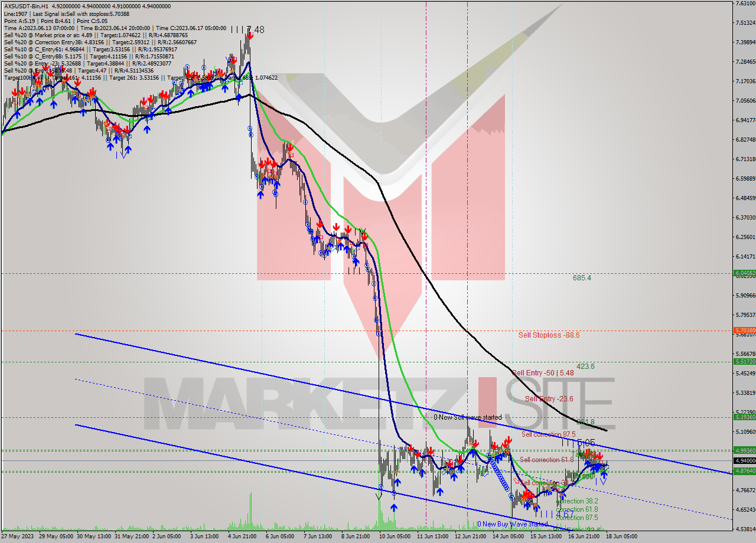
Task: Click the black 4.94000 current price tag
Action: pyautogui.click(x=744, y=460)
